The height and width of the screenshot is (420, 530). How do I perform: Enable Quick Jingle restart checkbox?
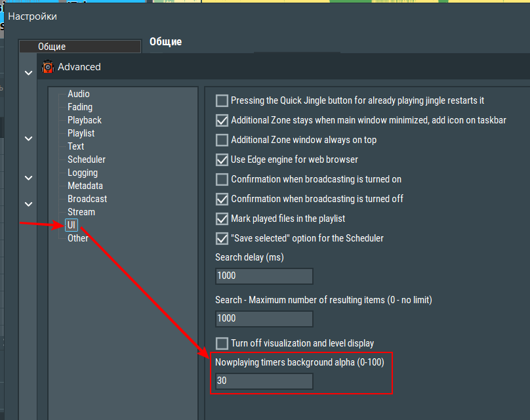click(222, 101)
